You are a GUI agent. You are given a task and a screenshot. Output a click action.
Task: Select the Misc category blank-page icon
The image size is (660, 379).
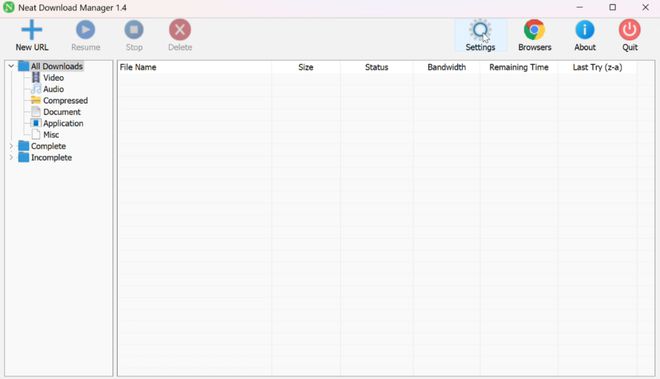(x=36, y=134)
